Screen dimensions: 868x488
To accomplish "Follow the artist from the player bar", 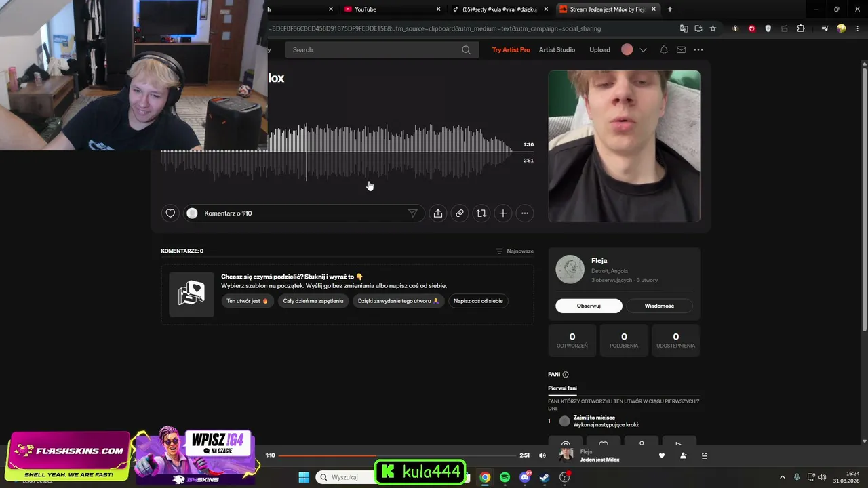I will pos(683,455).
